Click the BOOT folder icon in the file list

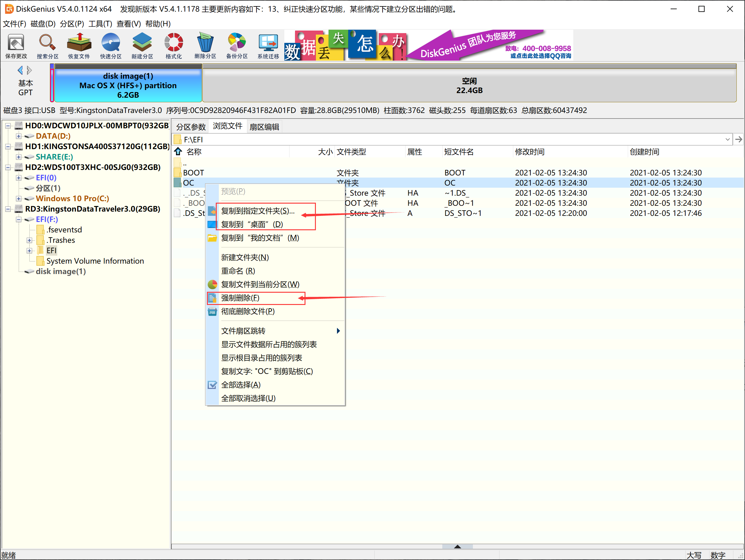[x=178, y=172]
